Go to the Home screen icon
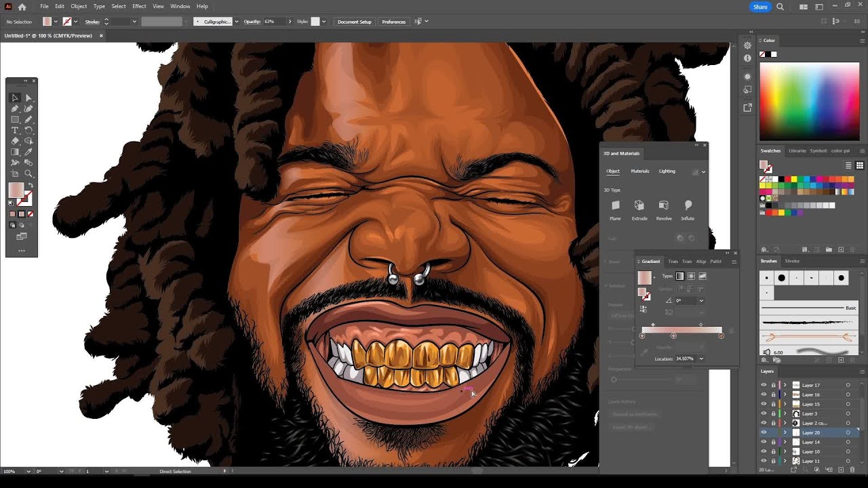868x488 pixels. point(22,7)
